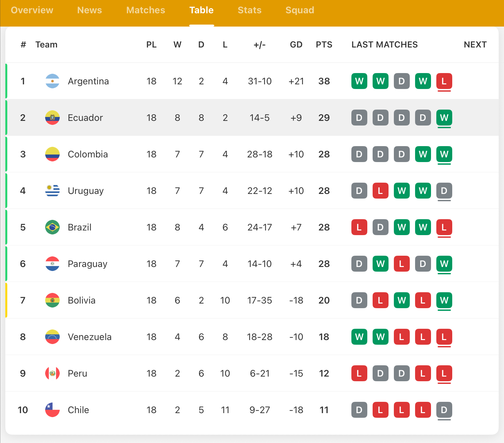
Task: Click the Uruguay flag icon
Action: click(x=52, y=191)
